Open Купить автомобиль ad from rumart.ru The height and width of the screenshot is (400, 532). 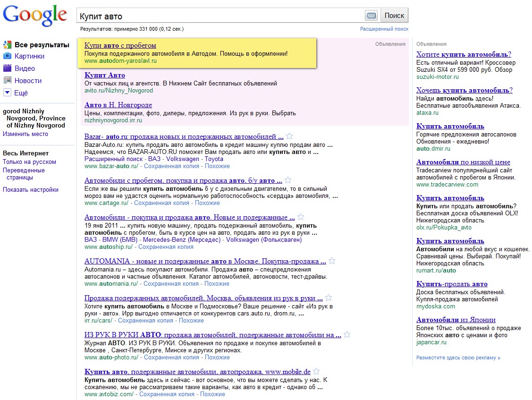pyautogui.click(x=450, y=241)
